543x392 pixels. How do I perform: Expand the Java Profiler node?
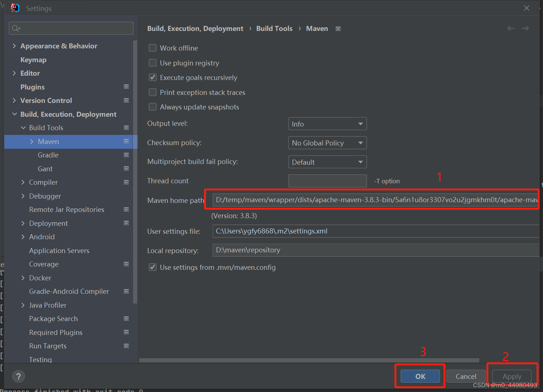[23, 305]
